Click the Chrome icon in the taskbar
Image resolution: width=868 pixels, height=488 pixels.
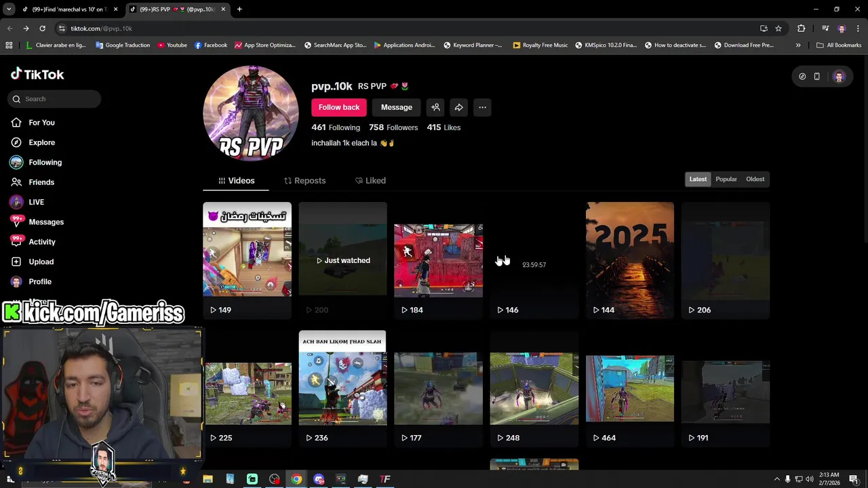(296, 479)
